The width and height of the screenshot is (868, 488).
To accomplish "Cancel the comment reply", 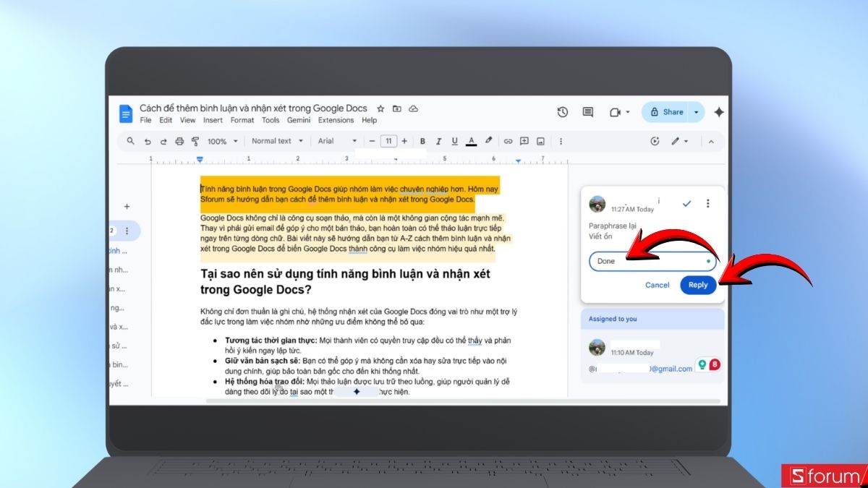I will [x=657, y=285].
